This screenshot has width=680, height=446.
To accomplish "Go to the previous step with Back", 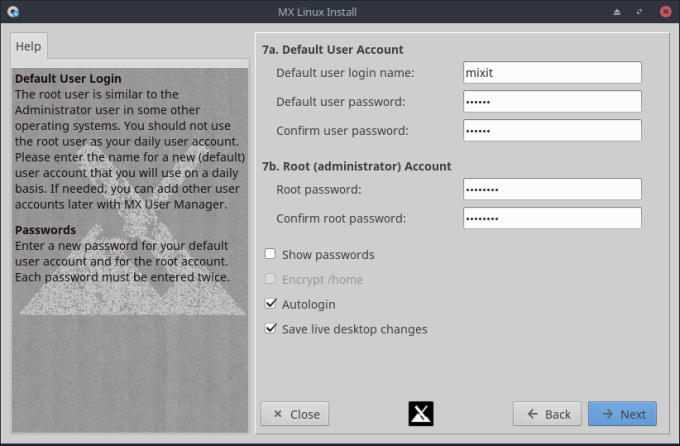I will 547,414.
